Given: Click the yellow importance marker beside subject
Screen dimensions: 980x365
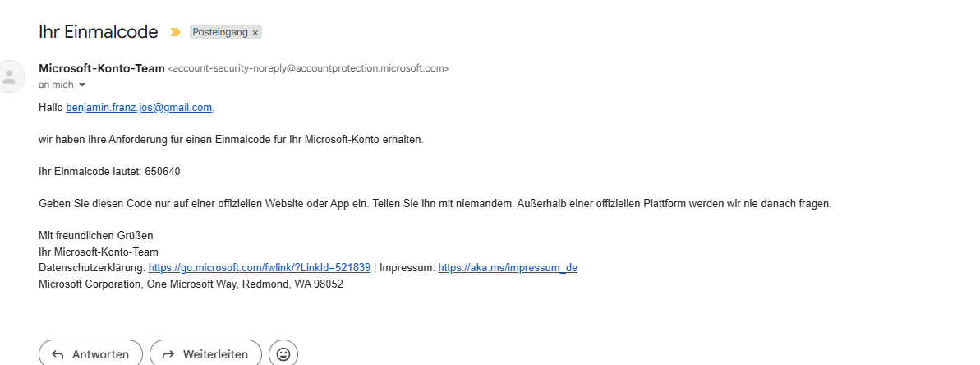Looking at the screenshot, I should click(x=174, y=32).
